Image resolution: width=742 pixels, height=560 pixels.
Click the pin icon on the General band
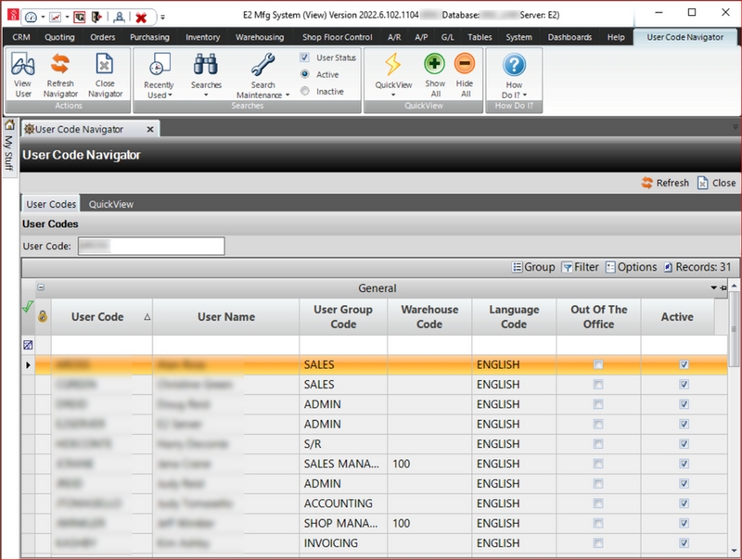723,288
